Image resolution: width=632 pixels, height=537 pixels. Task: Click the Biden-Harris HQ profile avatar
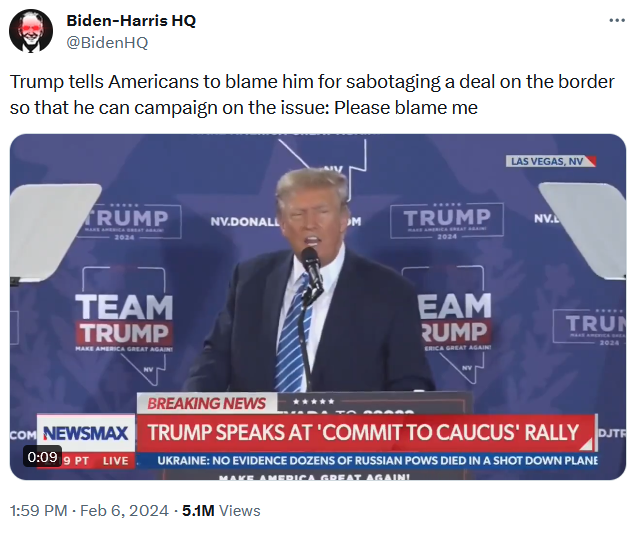(x=31, y=31)
